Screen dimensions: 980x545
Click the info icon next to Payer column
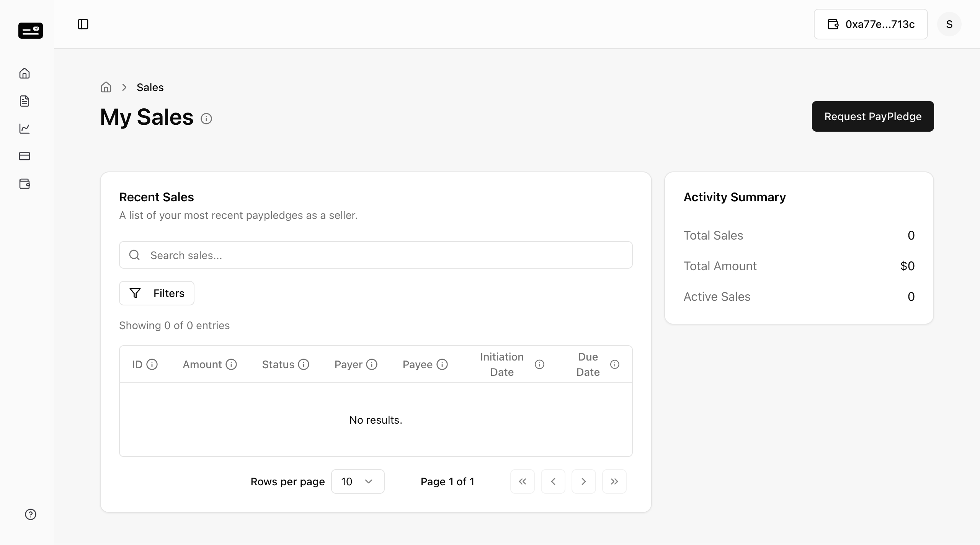click(x=372, y=364)
